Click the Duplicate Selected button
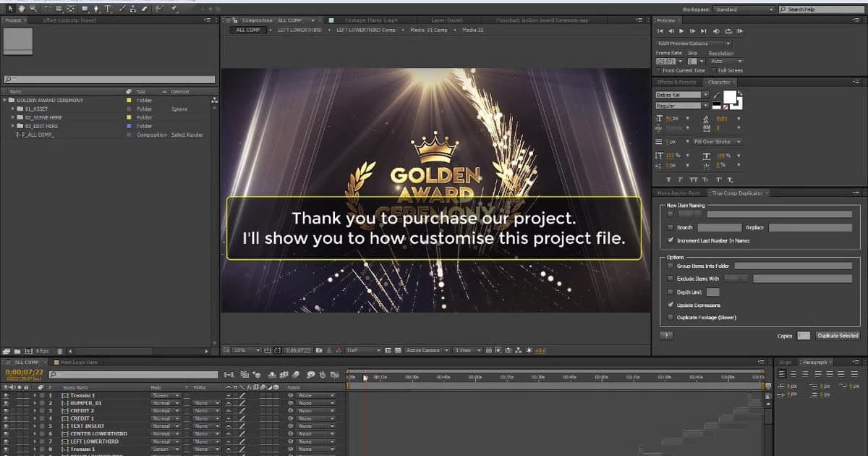Viewport: 868px width, 456px height. tap(837, 336)
